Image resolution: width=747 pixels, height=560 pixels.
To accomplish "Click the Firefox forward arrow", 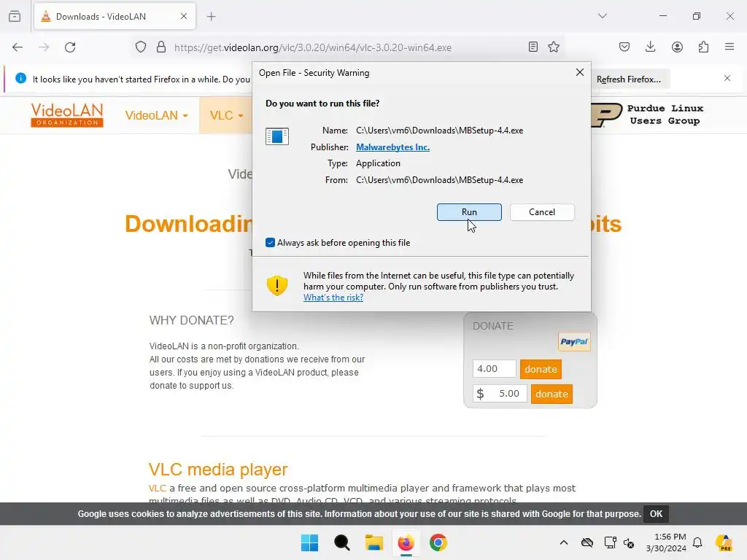I will [x=44, y=47].
